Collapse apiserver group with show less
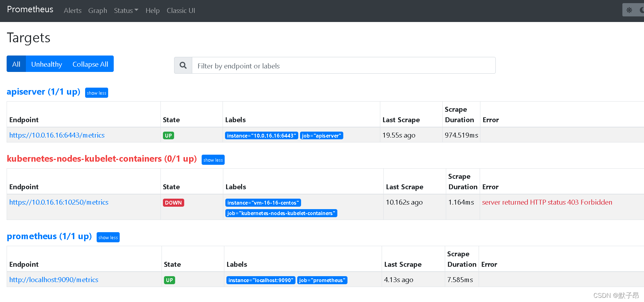Screen dimensions: 644x302 97,93
